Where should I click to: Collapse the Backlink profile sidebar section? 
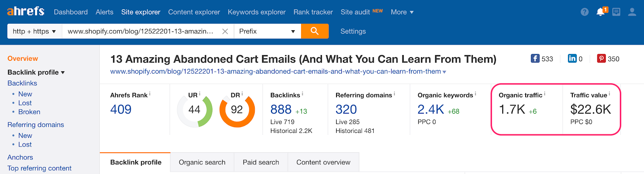point(63,72)
